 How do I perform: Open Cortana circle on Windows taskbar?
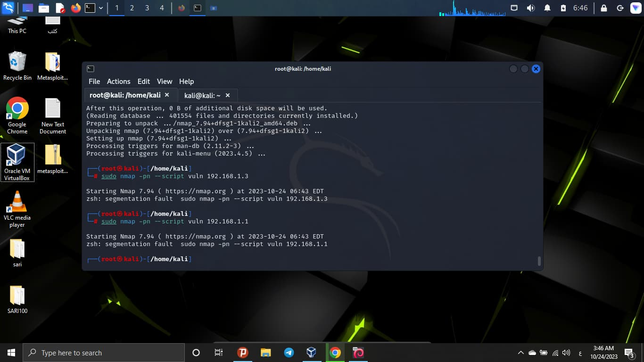click(196, 353)
